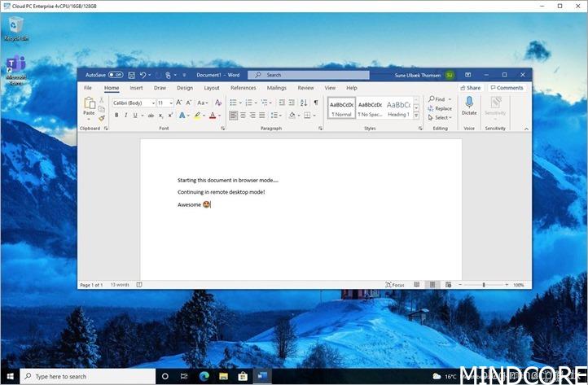Apply bold formatting with the B icon

click(116, 116)
